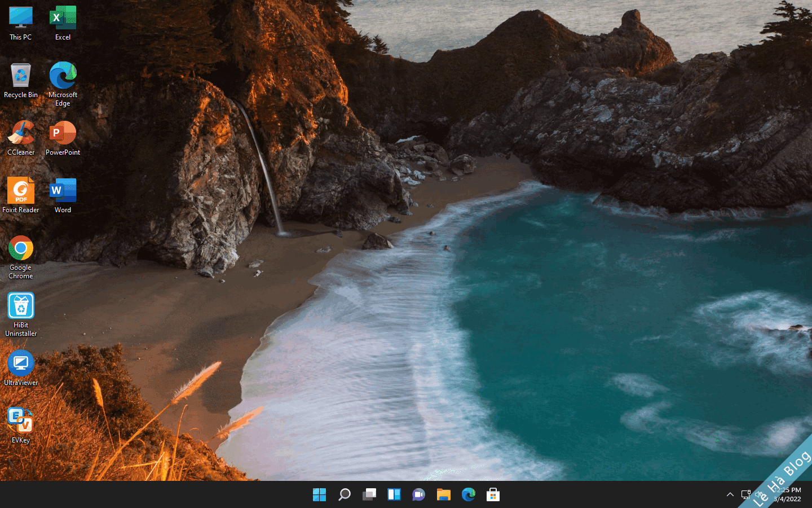This screenshot has width=812, height=508.
Task: Open Microsoft Store from the taskbar
Action: (493, 495)
